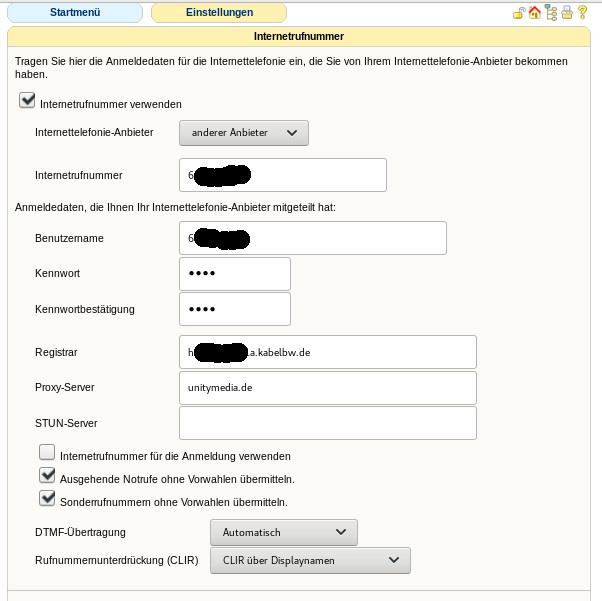Click the Kennwort password field
The image size is (602, 601).
234,274
